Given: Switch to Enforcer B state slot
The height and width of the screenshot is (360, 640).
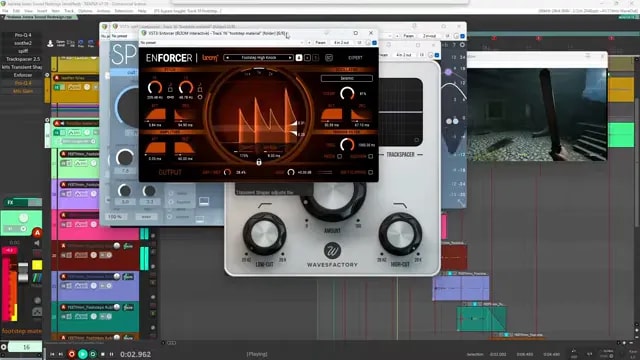Looking at the screenshot, I should (307, 58).
